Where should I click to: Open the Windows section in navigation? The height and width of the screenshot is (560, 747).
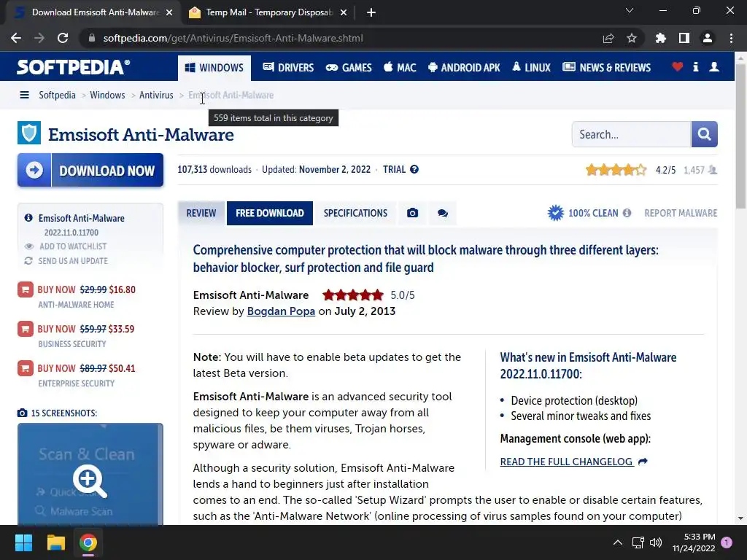click(x=214, y=68)
